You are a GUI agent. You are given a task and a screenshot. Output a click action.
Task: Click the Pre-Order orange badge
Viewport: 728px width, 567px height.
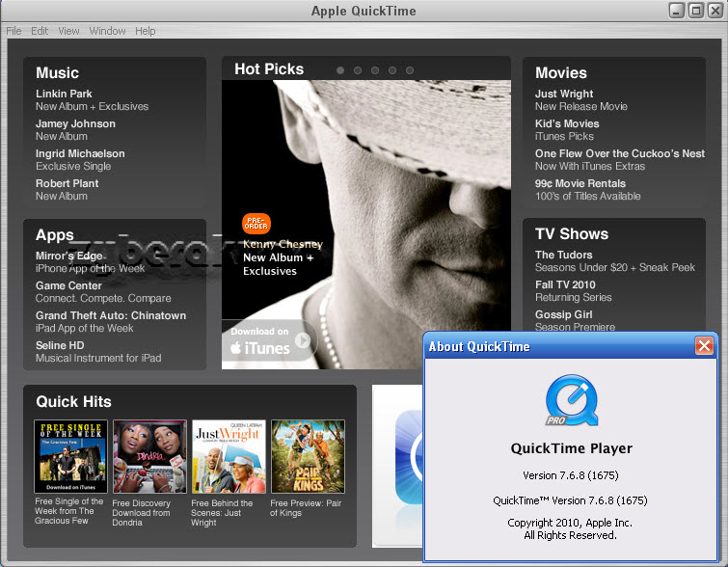256,224
